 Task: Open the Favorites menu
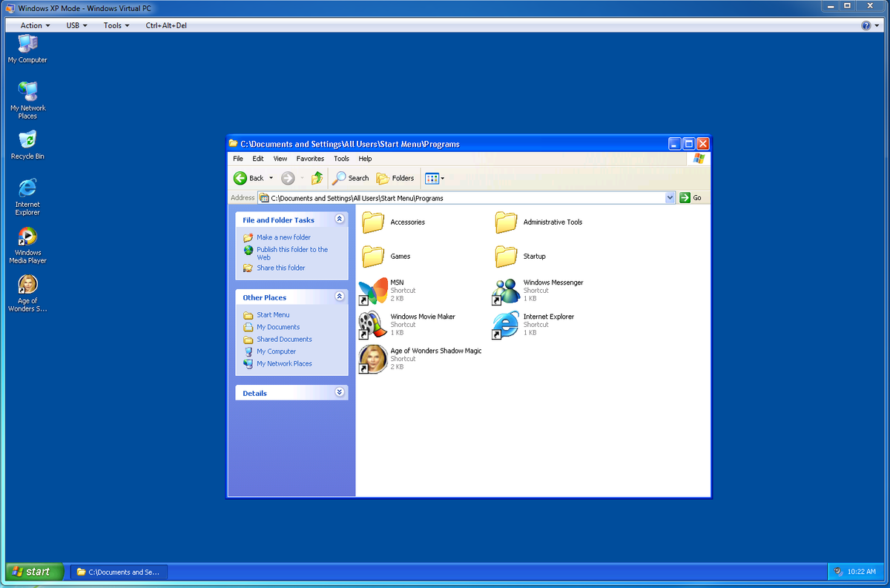310,159
